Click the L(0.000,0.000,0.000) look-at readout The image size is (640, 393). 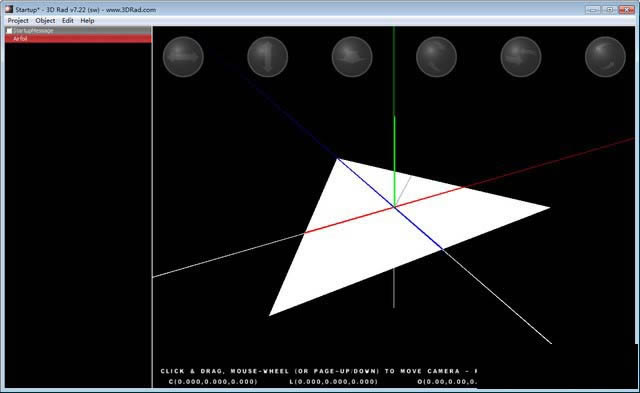click(x=333, y=382)
